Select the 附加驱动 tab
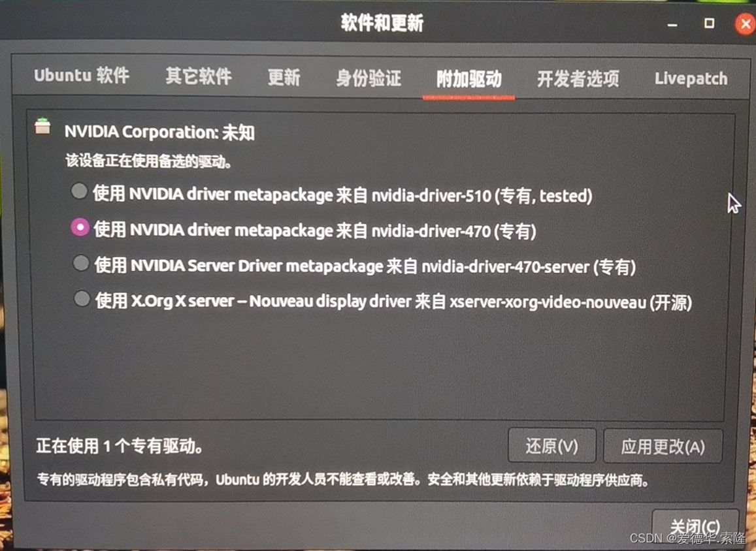Image resolution: width=756 pixels, height=551 pixels. 468,79
